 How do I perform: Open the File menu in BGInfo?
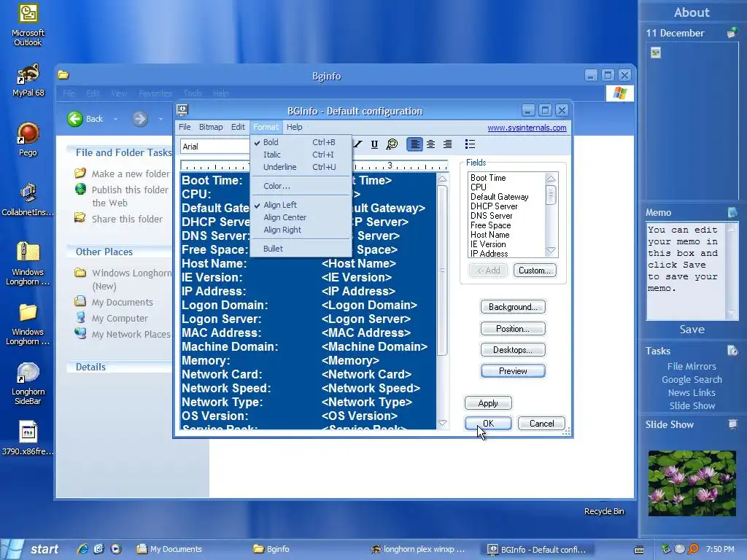pos(185,127)
